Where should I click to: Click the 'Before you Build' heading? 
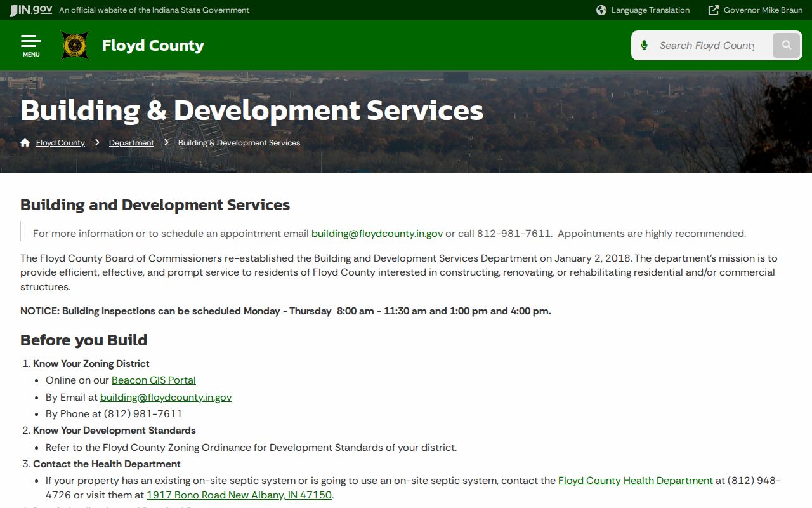[x=84, y=340]
